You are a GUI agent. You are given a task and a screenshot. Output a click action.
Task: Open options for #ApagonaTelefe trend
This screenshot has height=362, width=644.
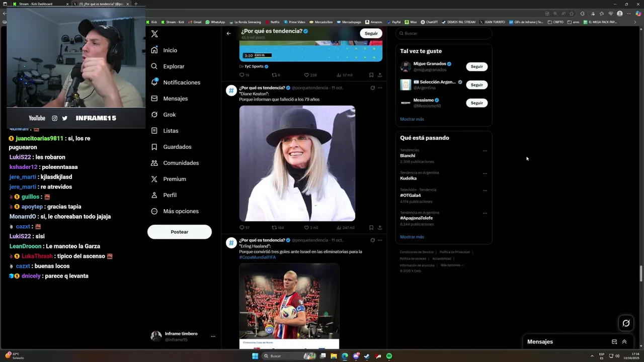485,213
